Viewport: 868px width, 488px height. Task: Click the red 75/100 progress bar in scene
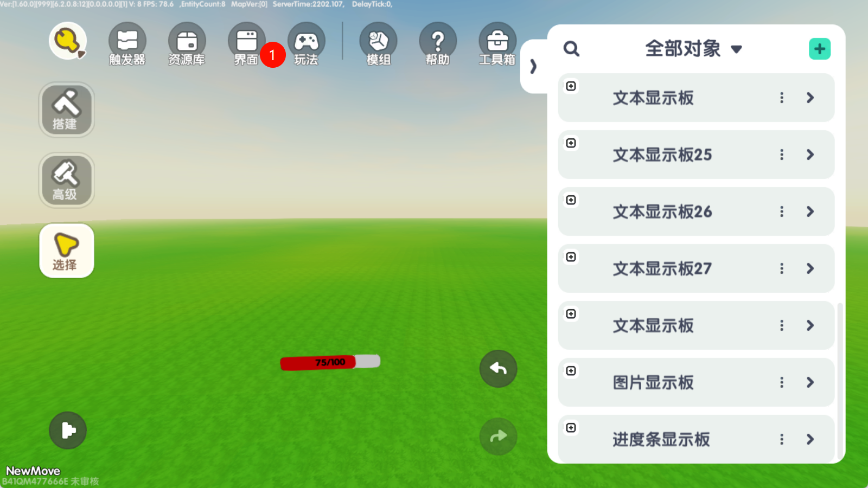click(x=330, y=362)
